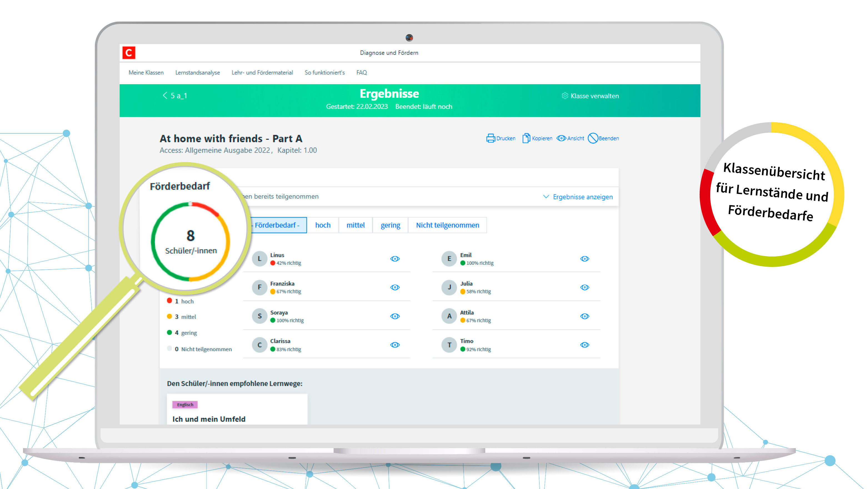The height and width of the screenshot is (489, 868).
Task: Toggle eye icon for Clarissa's results
Action: tap(395, 345)
